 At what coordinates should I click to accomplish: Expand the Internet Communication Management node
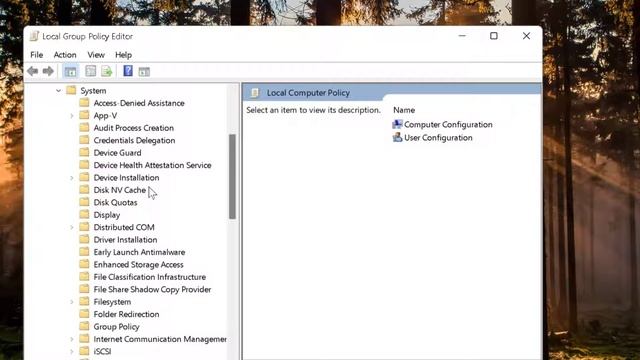pyautogui.click(x=71, y=339)
